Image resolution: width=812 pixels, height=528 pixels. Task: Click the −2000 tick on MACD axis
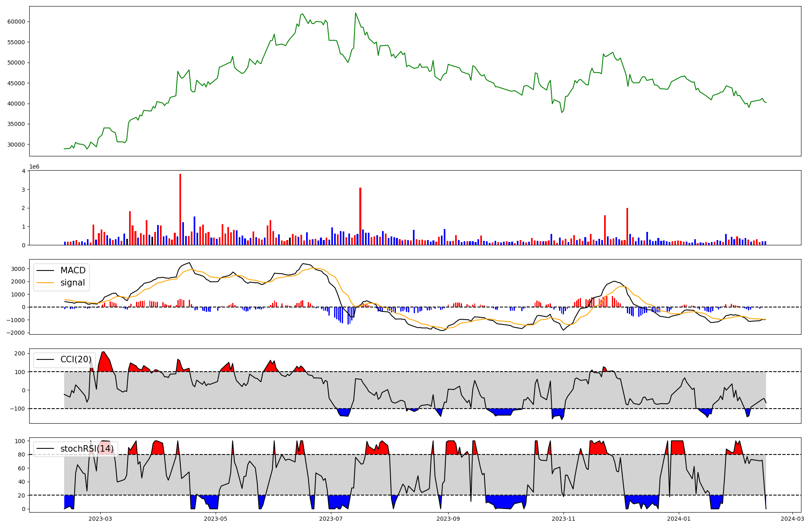16,333
